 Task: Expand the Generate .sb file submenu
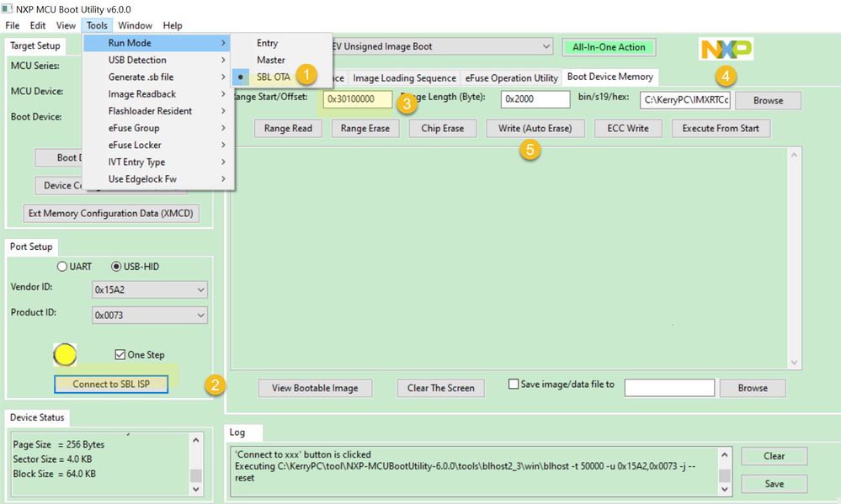159,77
